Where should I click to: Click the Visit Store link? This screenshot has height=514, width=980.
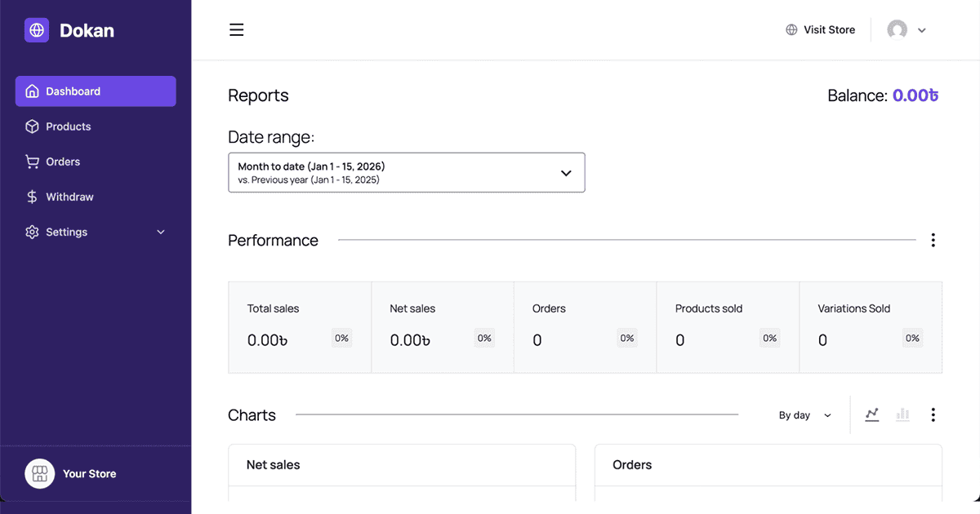click(830, 29)
